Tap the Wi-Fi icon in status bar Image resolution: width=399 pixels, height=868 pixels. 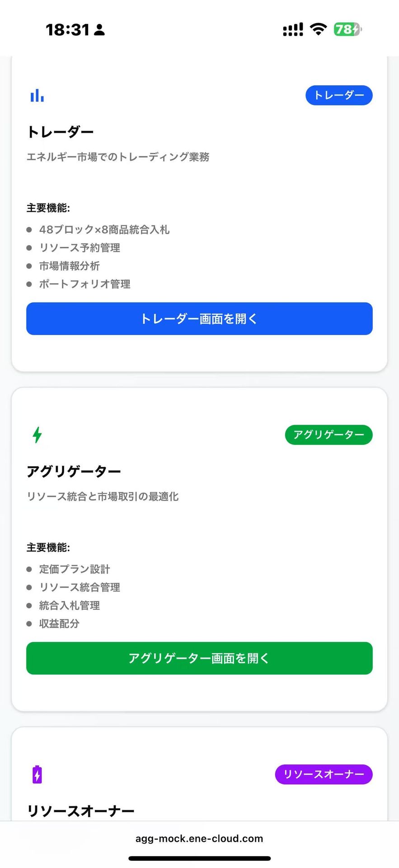(x=319, y=29)
